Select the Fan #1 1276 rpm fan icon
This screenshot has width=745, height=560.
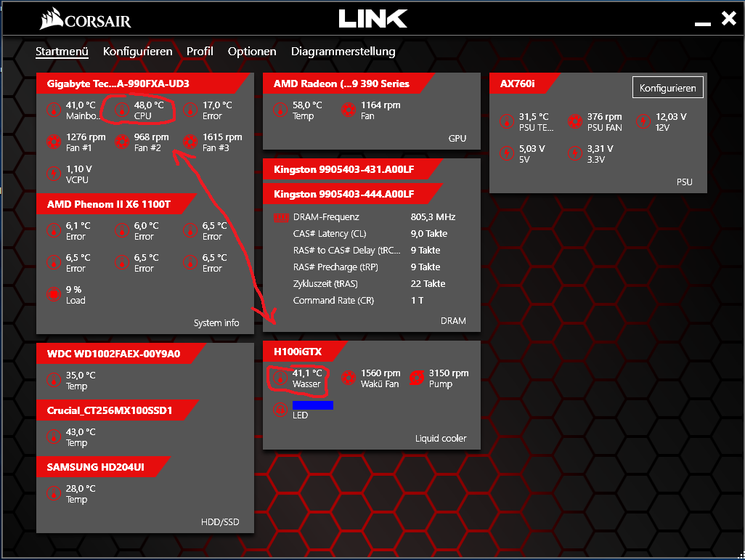[x=53, y=142]
